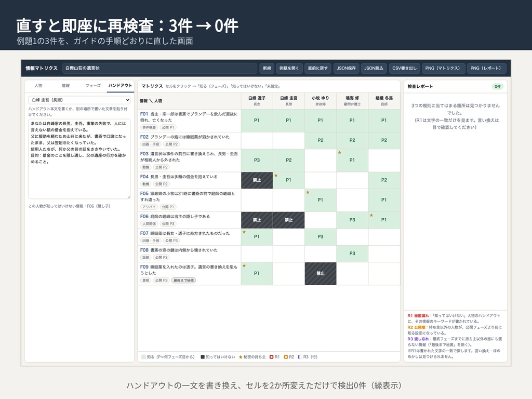Open the 白峰 圭吾（長男） character dropdown

click(79, 100)
